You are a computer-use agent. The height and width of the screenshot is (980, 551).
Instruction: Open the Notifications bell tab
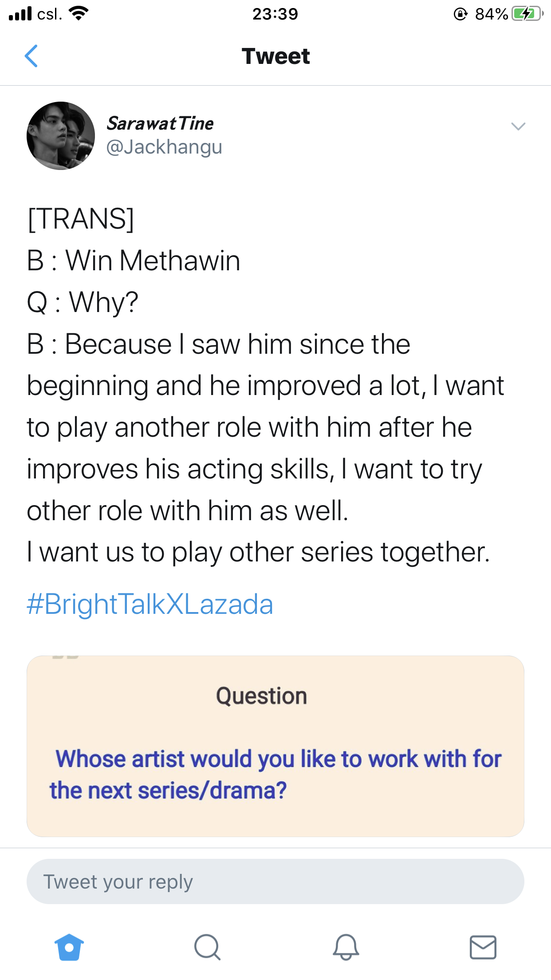click(x=346, y=947)
